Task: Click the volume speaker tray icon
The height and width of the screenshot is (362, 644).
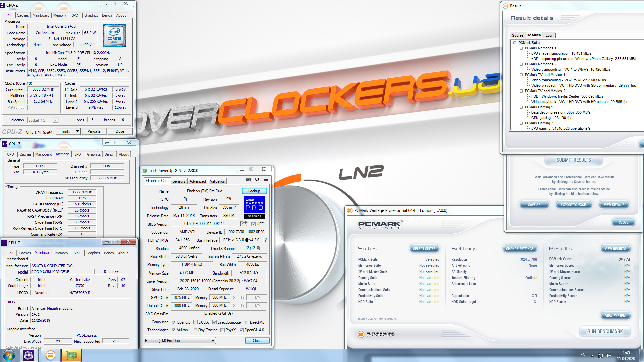Action: pos(608,356)
